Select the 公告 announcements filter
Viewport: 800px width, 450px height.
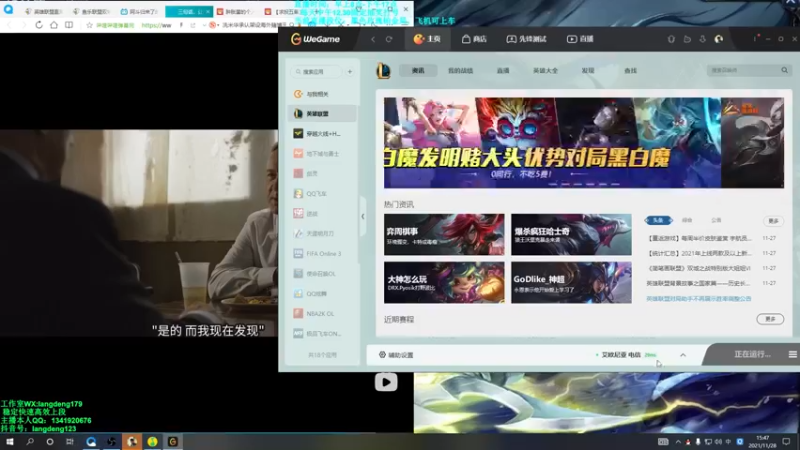[716, 220]
